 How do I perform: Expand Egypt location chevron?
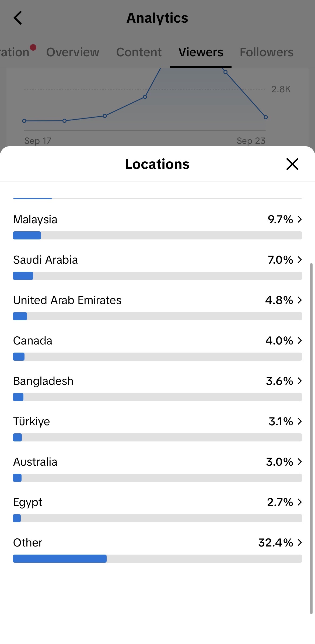point(300,502)
